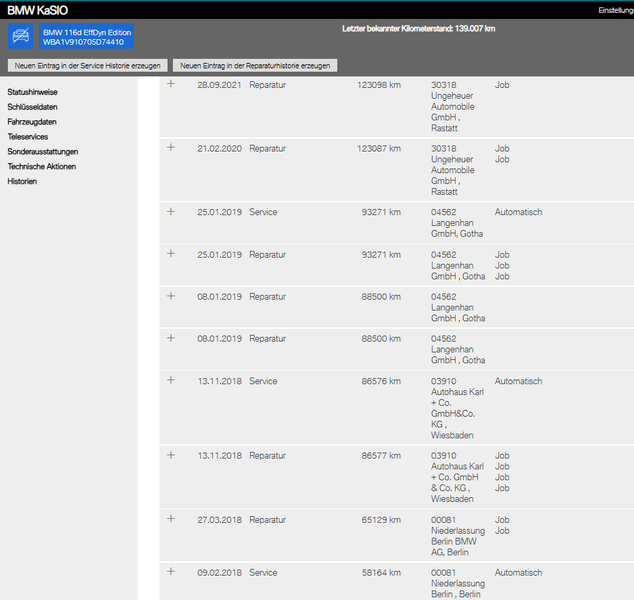This screenshot has width=634, height=600.
Task: Open the Technische Aktionen section
Action: tap(42, 167)
